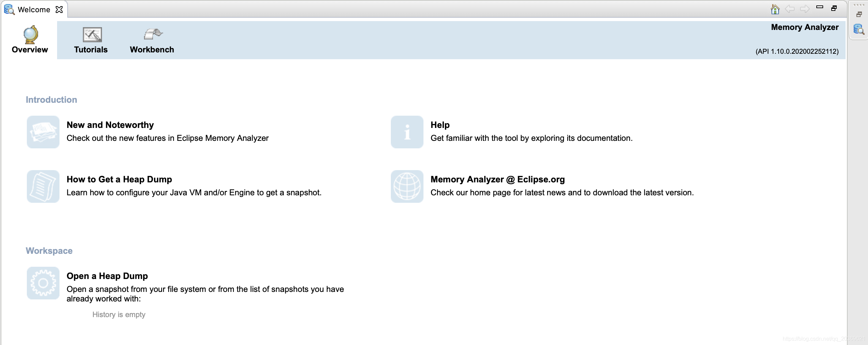This screenshot has width=868, height=345.
Task: Click the 'History is empty' text
Action: pos(119,314)
